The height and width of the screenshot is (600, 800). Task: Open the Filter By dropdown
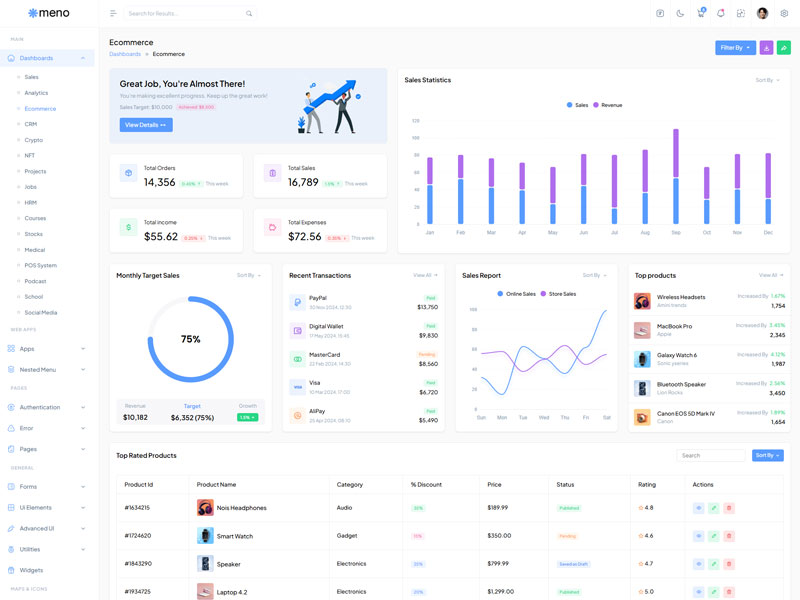pos(735,48)
